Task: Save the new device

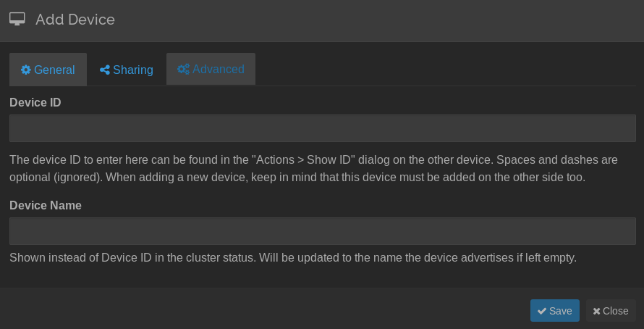Action: 554,310
